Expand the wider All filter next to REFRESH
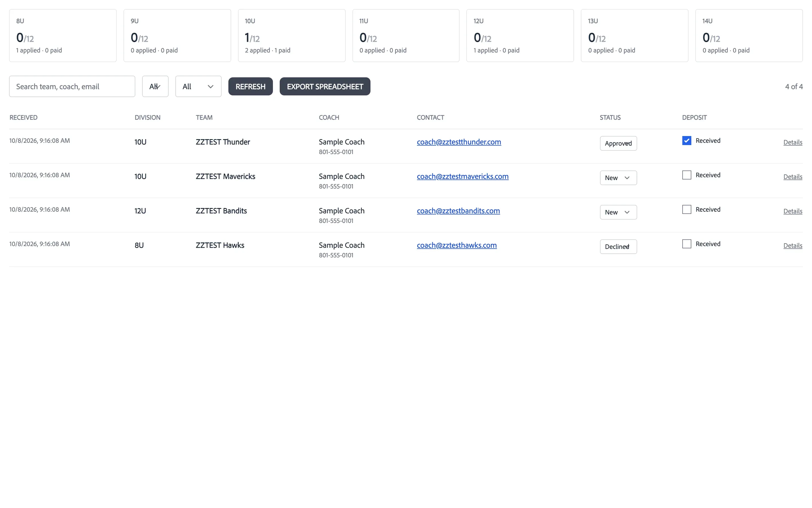The height and width of the screenshot is (508, 812). pos(198,86)
